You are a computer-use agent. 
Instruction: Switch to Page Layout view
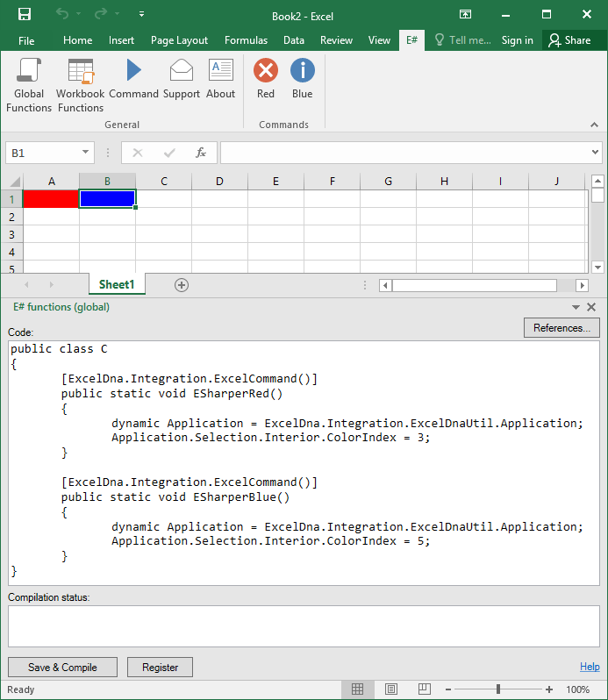point(391,689)
